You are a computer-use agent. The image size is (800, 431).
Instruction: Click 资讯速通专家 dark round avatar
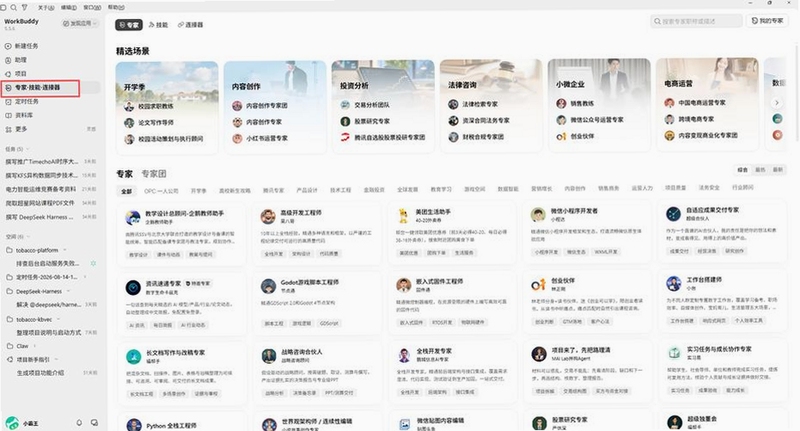(x=133, y=288)
